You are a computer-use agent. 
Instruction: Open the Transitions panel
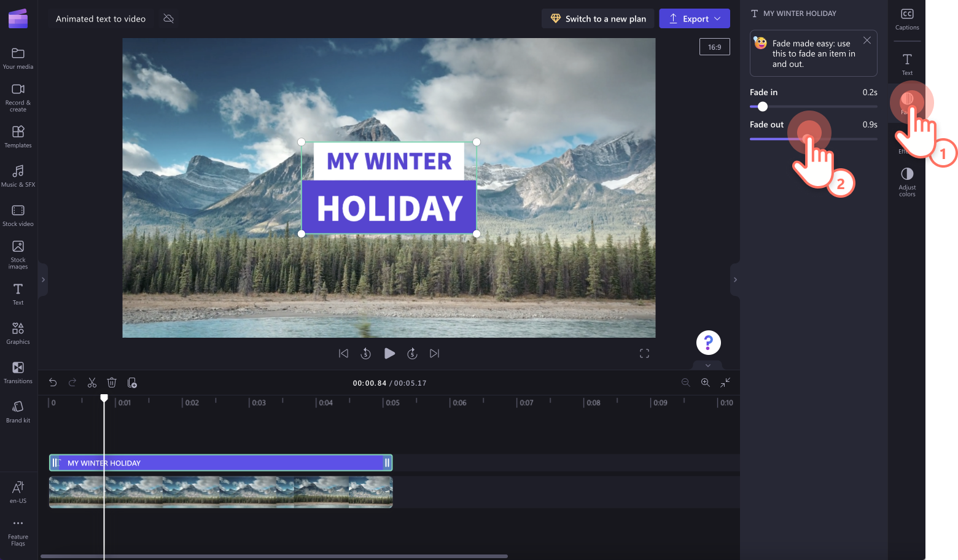(x=18, y=371)
